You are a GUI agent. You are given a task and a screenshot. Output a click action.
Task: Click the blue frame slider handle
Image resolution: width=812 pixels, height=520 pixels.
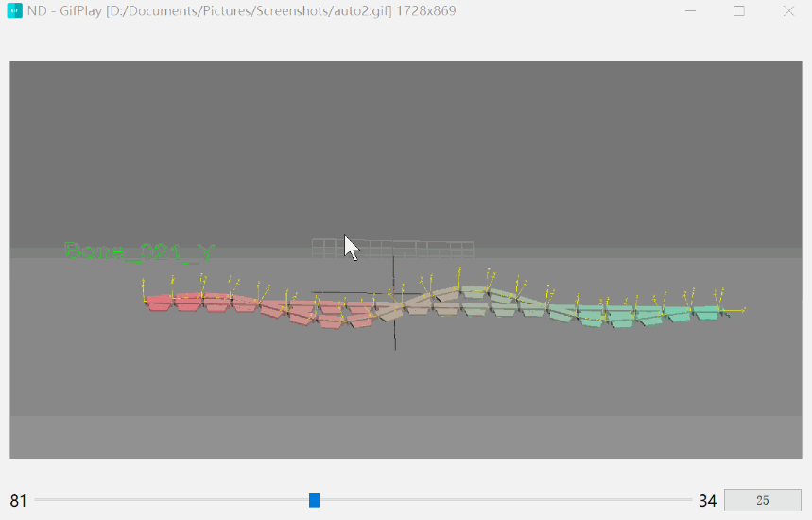click(x=315, y=500)
